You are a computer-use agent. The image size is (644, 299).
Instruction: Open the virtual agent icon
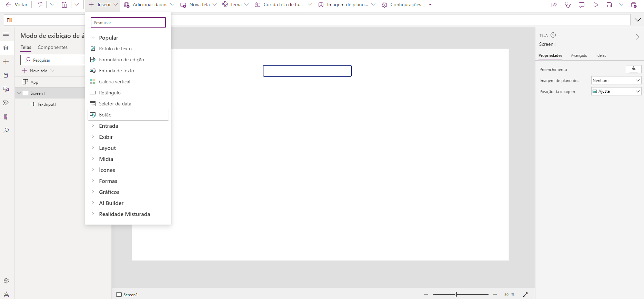click(x=6, y=295)
